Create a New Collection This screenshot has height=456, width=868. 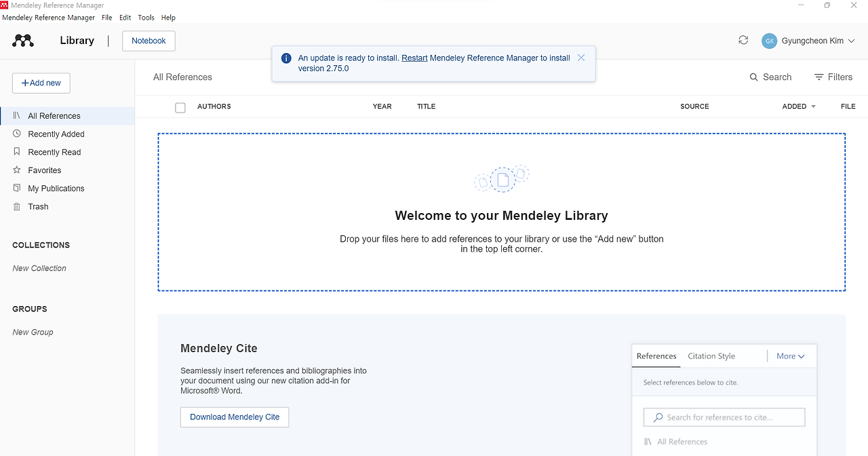tap(39, 268)
